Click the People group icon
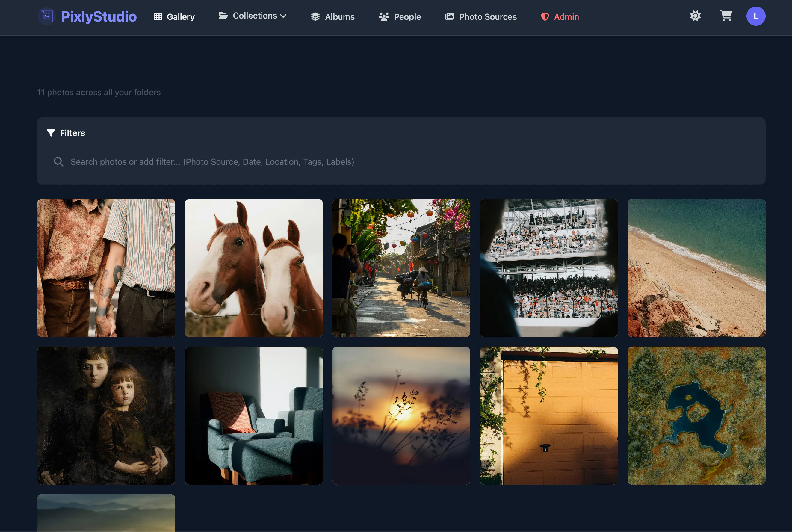The width and height of the screenshot is (792, 532). [384, 17]
